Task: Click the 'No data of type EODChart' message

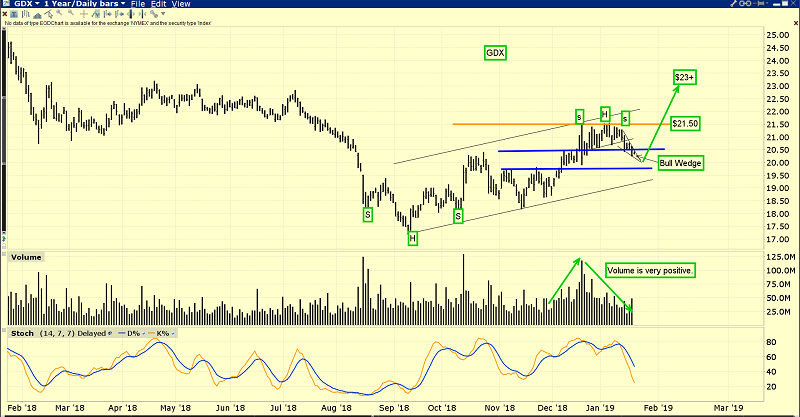Action: pos(108,23)
